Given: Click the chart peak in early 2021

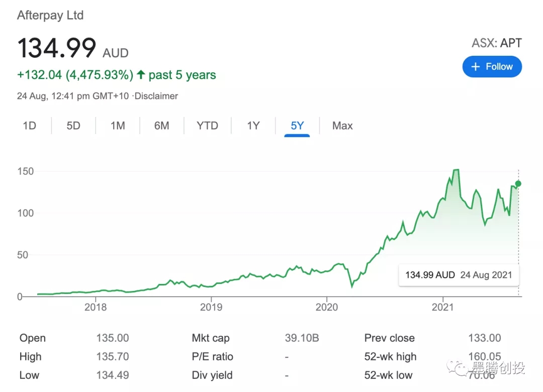Looking at the screenshot, I should tap(456, 170).
